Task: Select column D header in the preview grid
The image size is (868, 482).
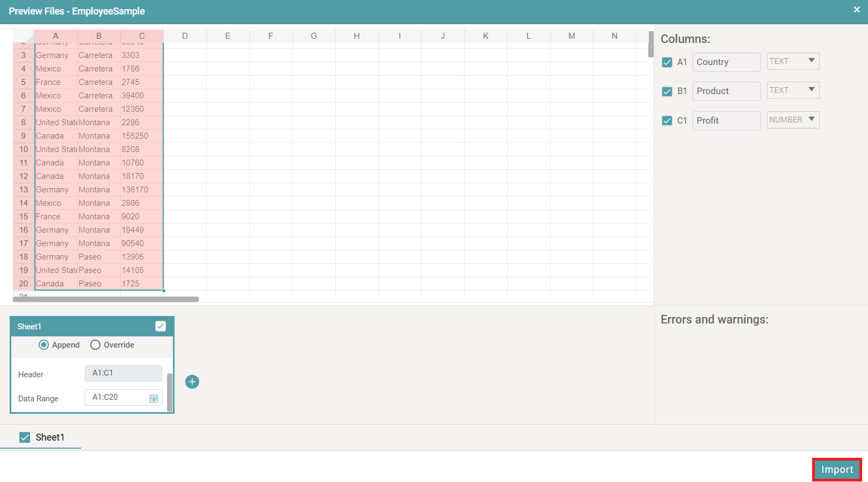Action: (185, 36)
